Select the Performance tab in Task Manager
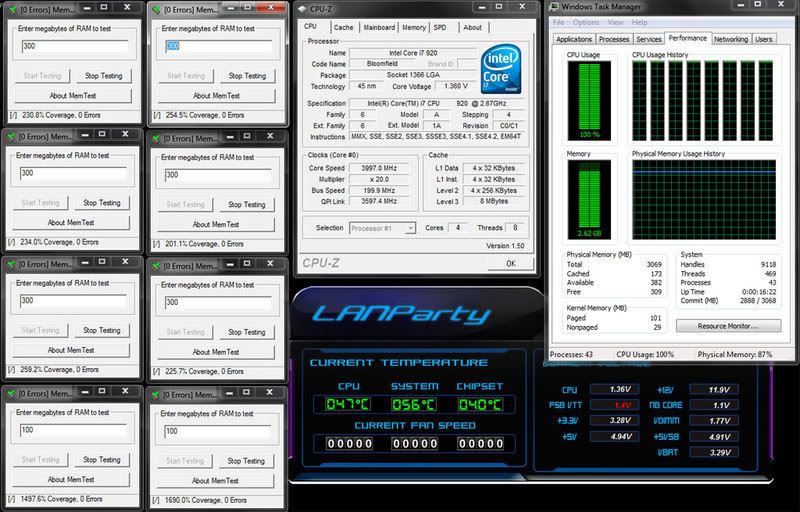Image resolution: width=800 pixels, height=512 pixels. pyautogui.click(x=688, y=38)
